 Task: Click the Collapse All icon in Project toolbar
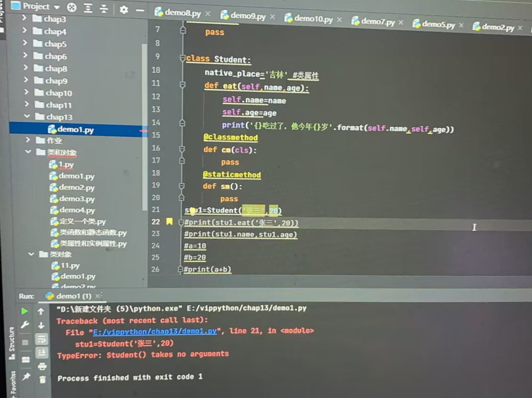104,8
